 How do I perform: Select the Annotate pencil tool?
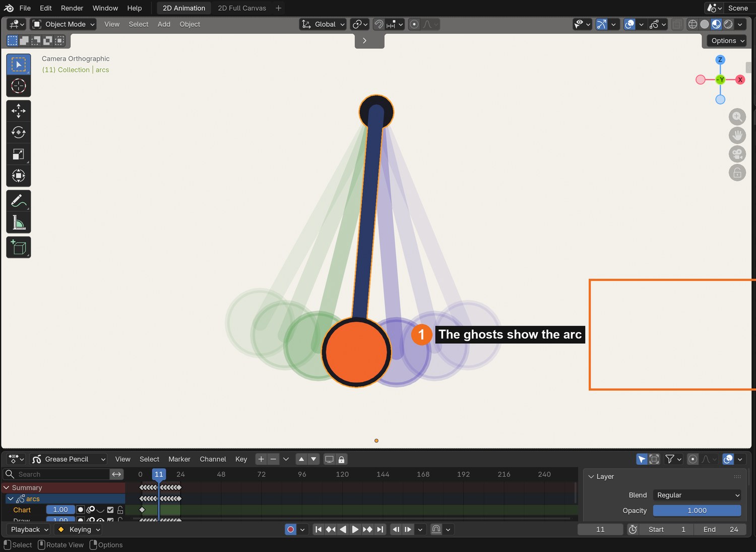pos(19,201)
